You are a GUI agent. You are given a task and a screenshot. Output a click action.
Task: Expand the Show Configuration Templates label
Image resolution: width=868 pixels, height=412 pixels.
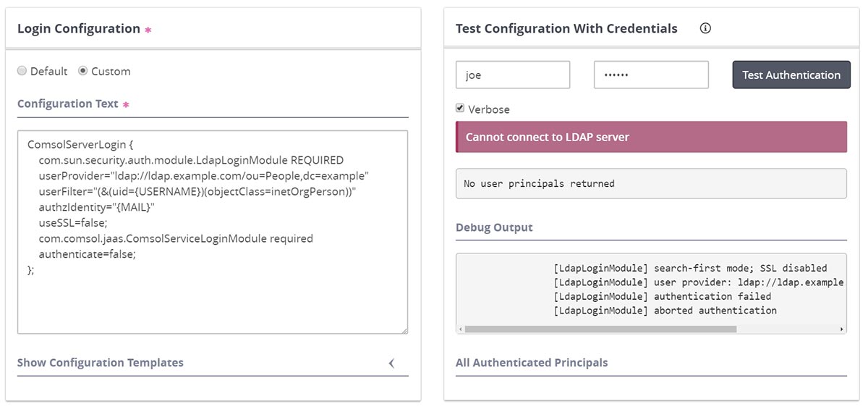point(101,363)
